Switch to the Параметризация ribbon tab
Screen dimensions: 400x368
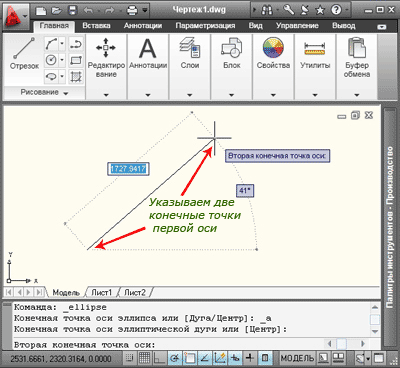tap(205, 26)
